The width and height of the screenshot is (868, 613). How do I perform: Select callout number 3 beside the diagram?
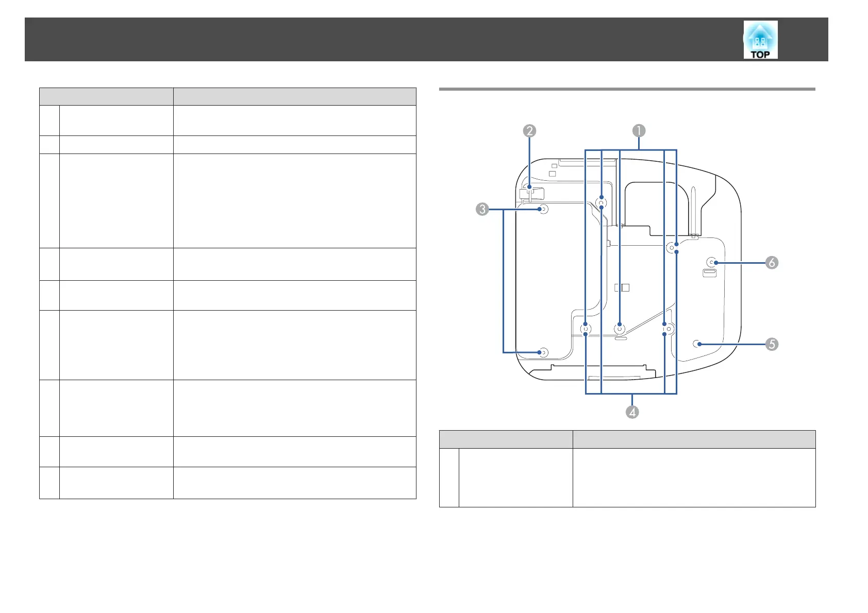tap(482, 209)
